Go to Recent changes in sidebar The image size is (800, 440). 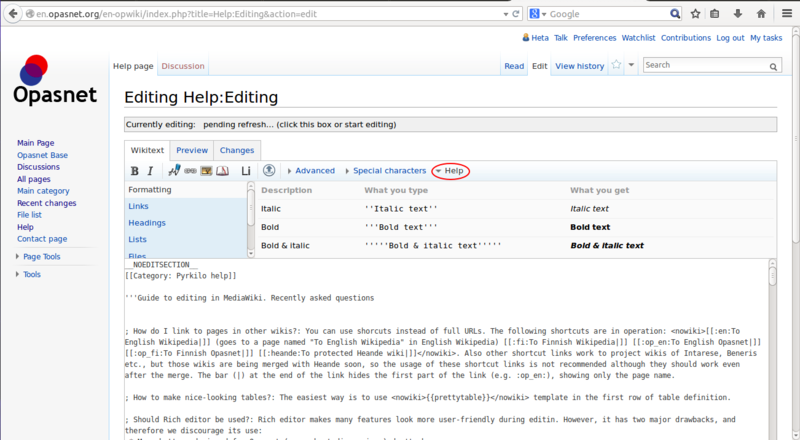[46, 203]
